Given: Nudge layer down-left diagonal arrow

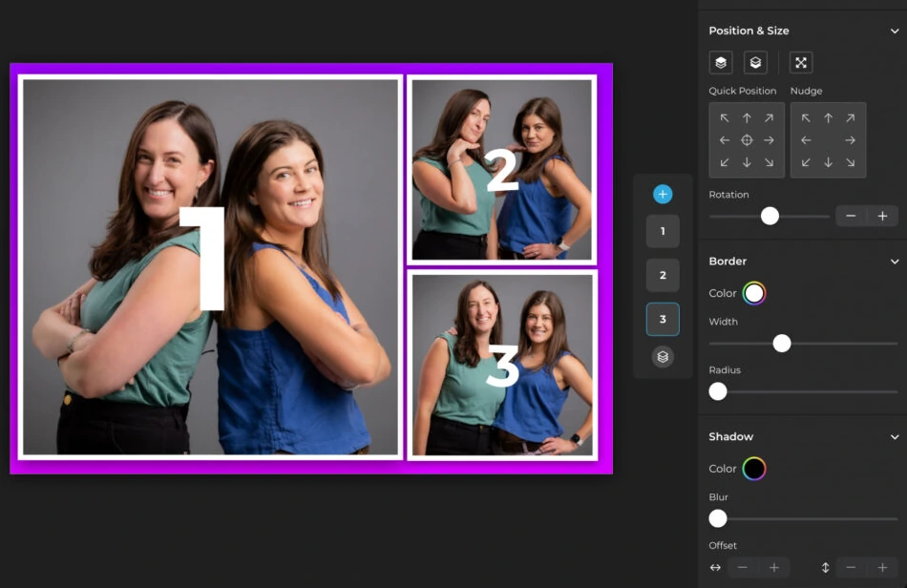Looking at the screenshot, I should click(806, 162).
